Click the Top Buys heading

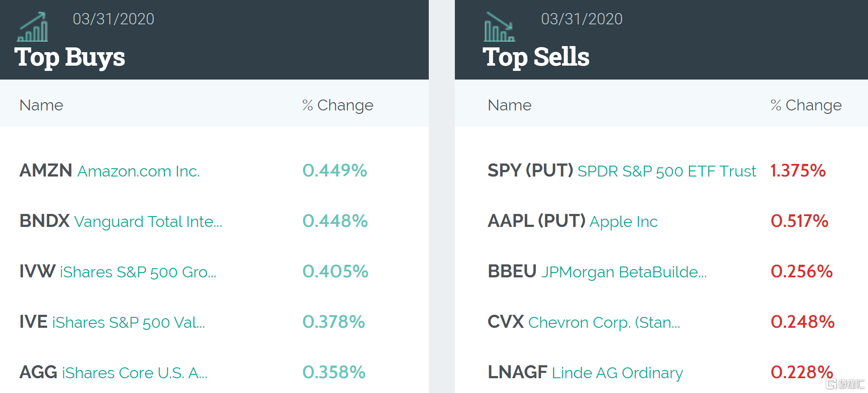point(70,57)
